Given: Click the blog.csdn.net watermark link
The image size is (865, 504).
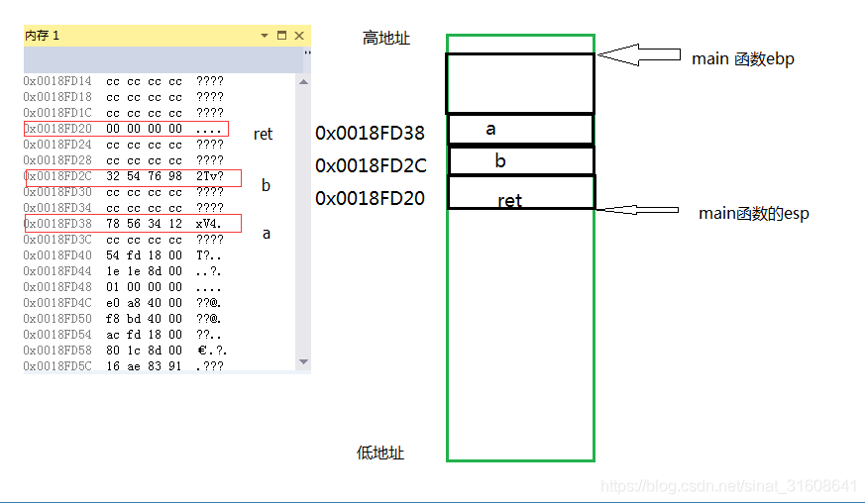Looking at the screenshot, I should pos(728,486).
